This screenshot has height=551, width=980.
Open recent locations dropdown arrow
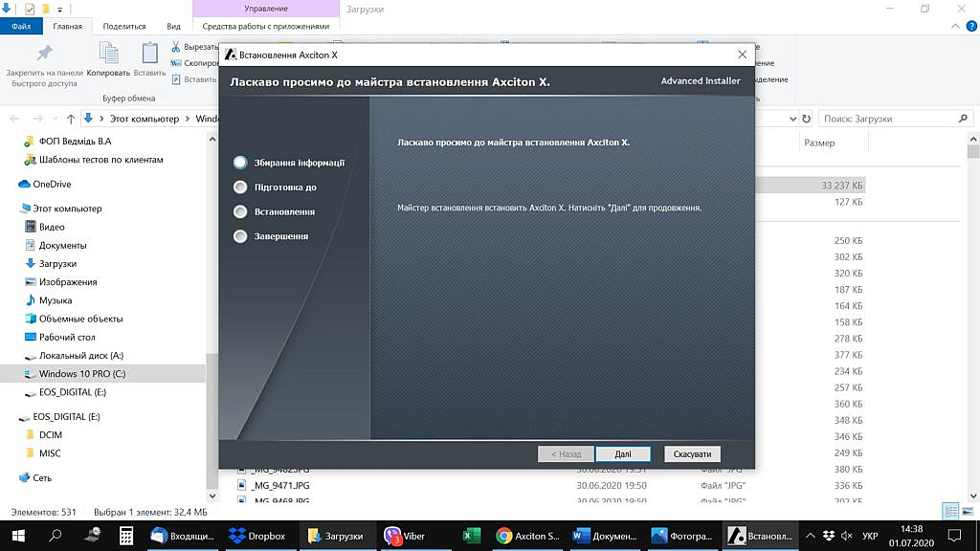point(55,119)
